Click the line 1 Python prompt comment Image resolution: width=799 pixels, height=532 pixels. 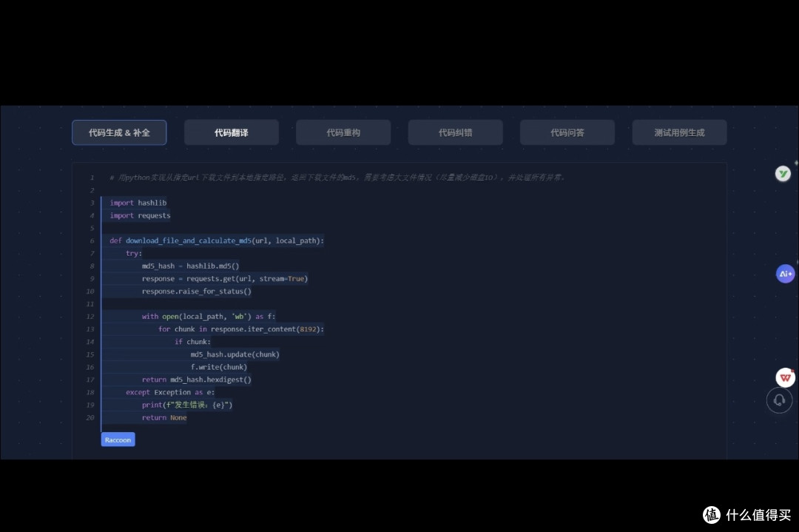(337, 178)
